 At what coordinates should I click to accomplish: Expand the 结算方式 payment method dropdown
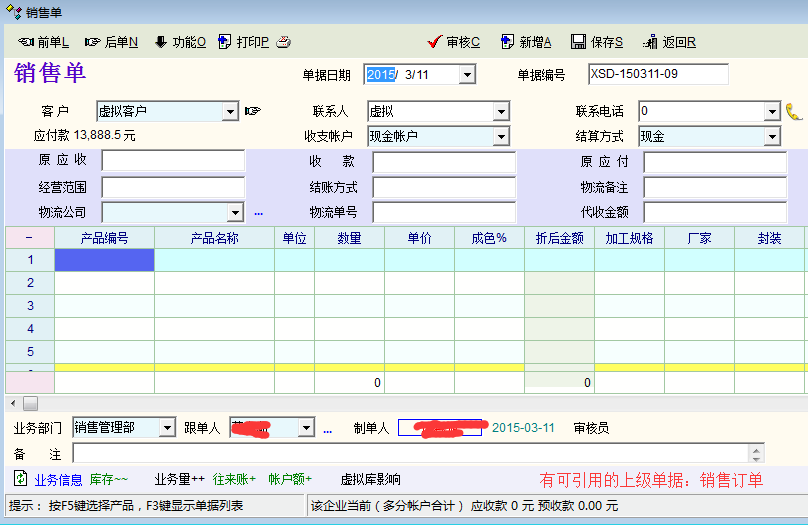point(772,137)
